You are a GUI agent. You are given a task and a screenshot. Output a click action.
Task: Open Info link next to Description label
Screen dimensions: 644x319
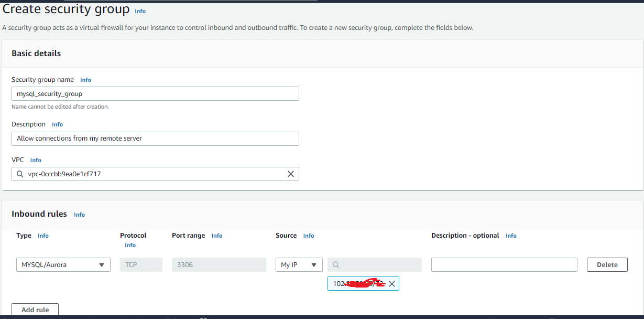pos(58,124)
